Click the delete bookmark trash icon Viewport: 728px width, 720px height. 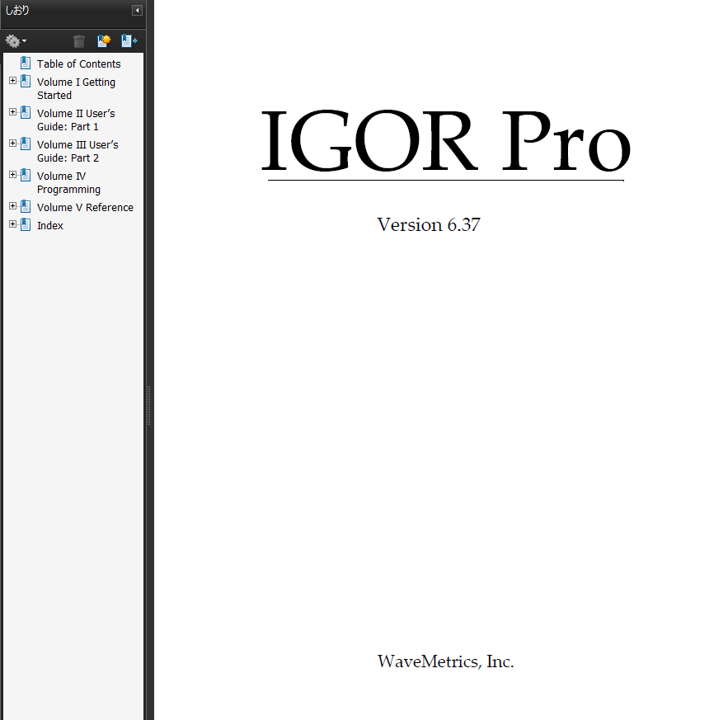pos(79,41)
